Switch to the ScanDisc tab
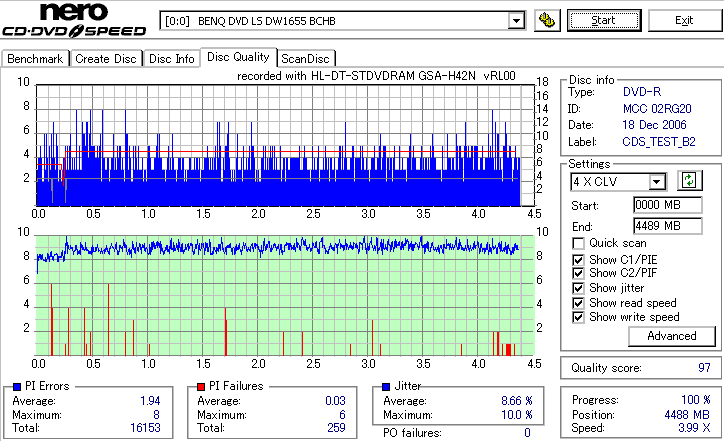724x441 pixels. (305, 59)
